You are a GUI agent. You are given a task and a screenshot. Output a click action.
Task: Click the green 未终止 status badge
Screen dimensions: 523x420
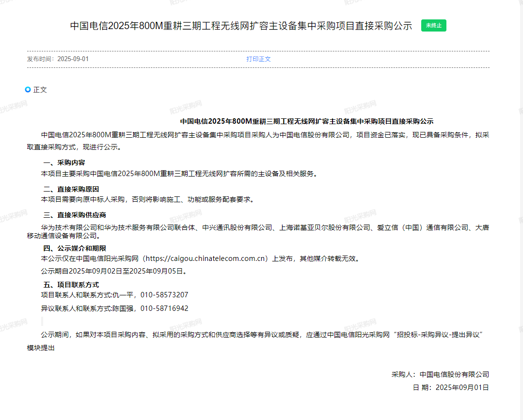434,26
